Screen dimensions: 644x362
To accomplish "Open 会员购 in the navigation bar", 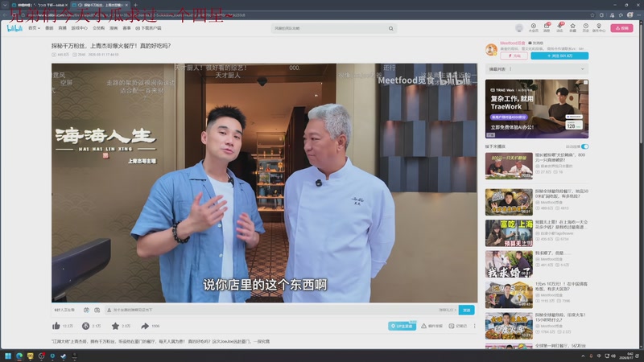I will click(98, 28).
